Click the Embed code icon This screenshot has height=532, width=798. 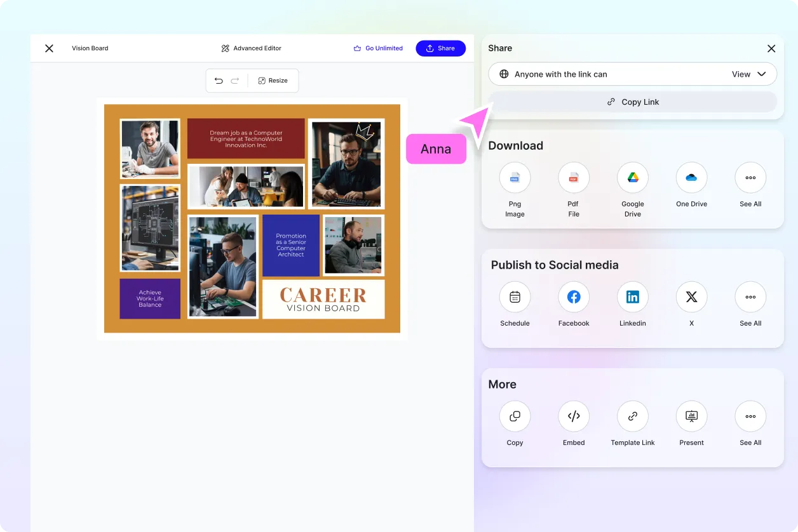point(574,416)
